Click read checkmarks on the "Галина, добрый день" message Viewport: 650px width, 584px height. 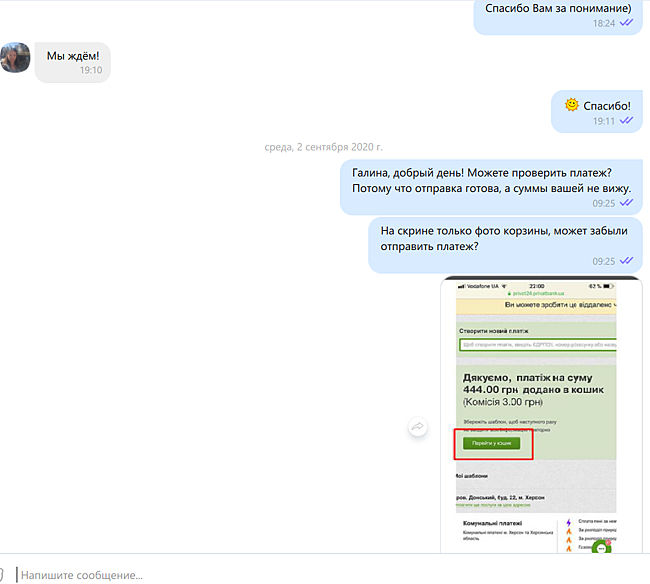626,203
